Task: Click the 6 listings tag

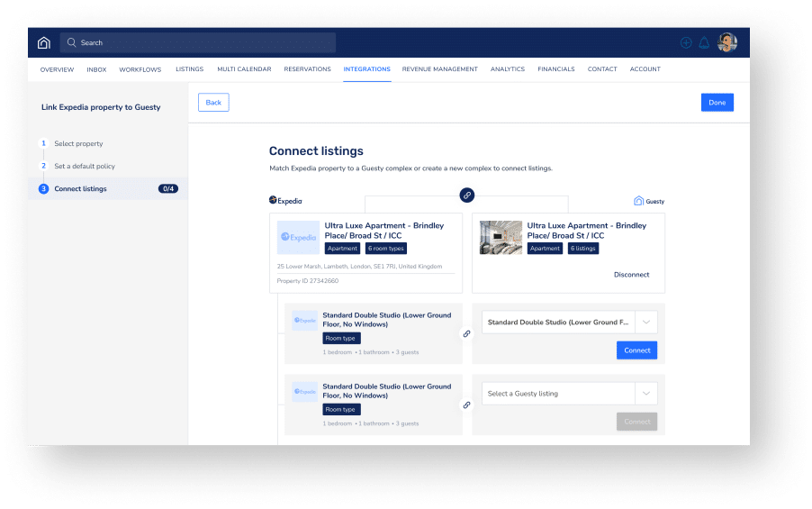Action: click(583, 249)
